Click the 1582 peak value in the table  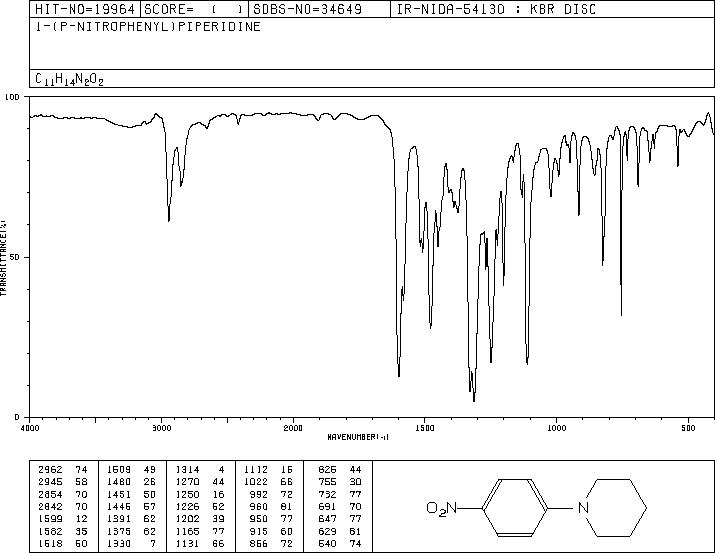(x=51, y=531)
